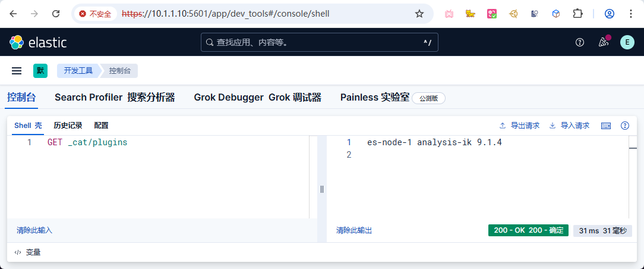Click the GET _cat/plugins request line

87,143
